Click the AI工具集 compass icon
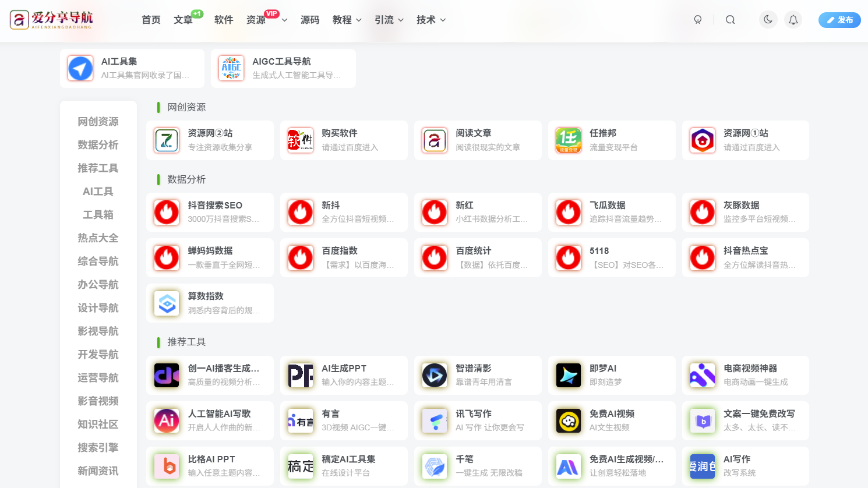The image size is (868, 488). 80,68
